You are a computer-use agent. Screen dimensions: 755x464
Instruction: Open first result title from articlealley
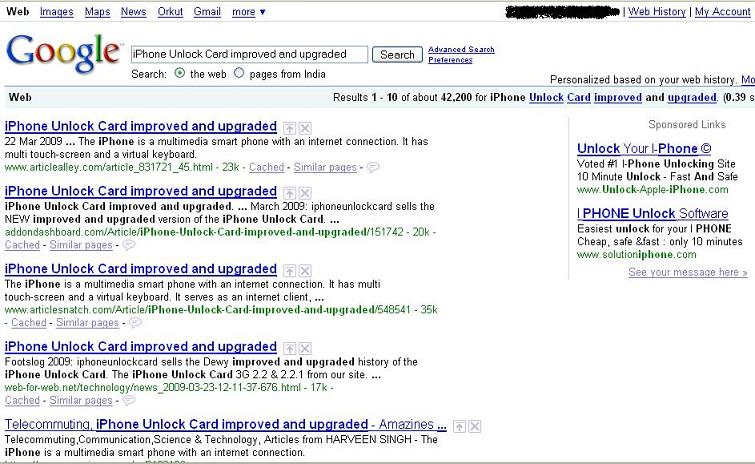click(141, 126)
